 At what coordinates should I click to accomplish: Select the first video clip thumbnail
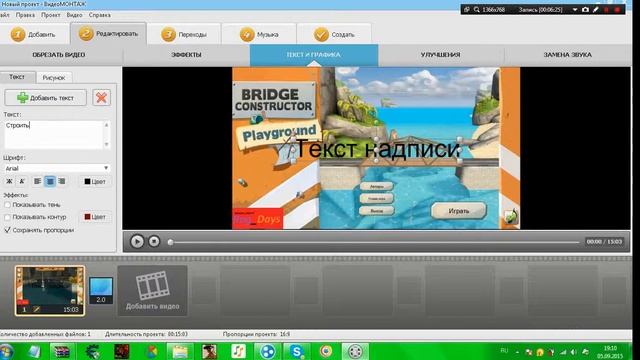[x=50, y=291]
